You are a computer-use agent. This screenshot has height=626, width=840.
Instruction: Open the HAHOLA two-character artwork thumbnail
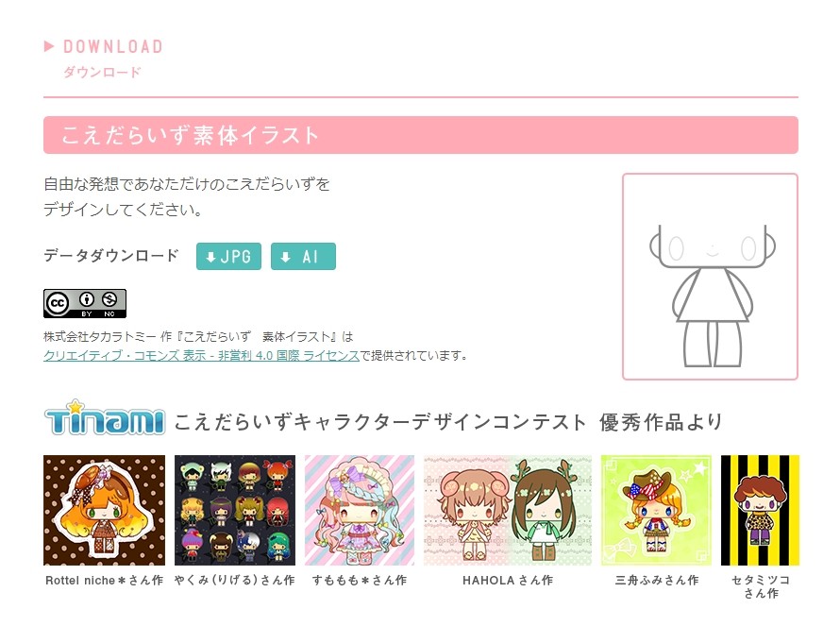pyautogui.click(x=508, y=510)
